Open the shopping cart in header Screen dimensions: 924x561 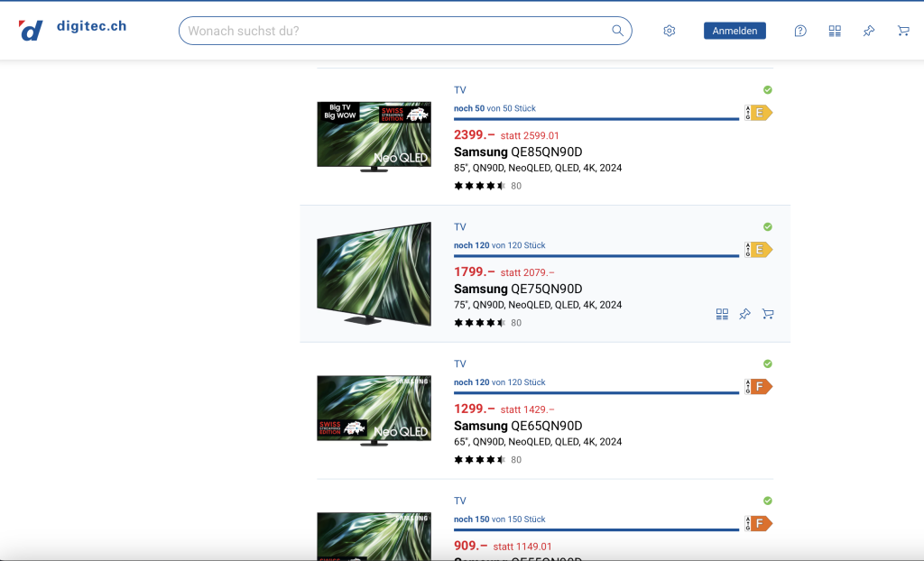903,31
